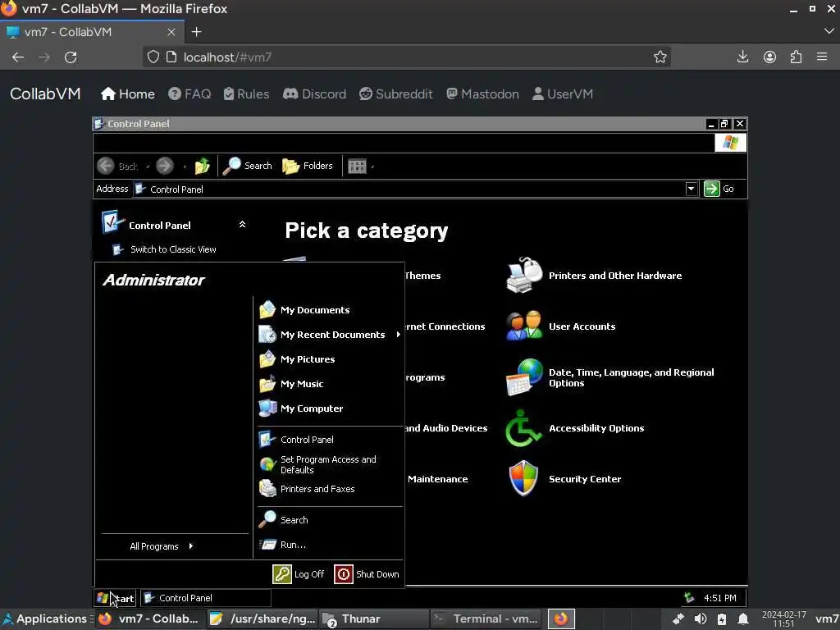Open Set Program Access and Defaults
Screen dimensions: 840x630
click(317, 464)
